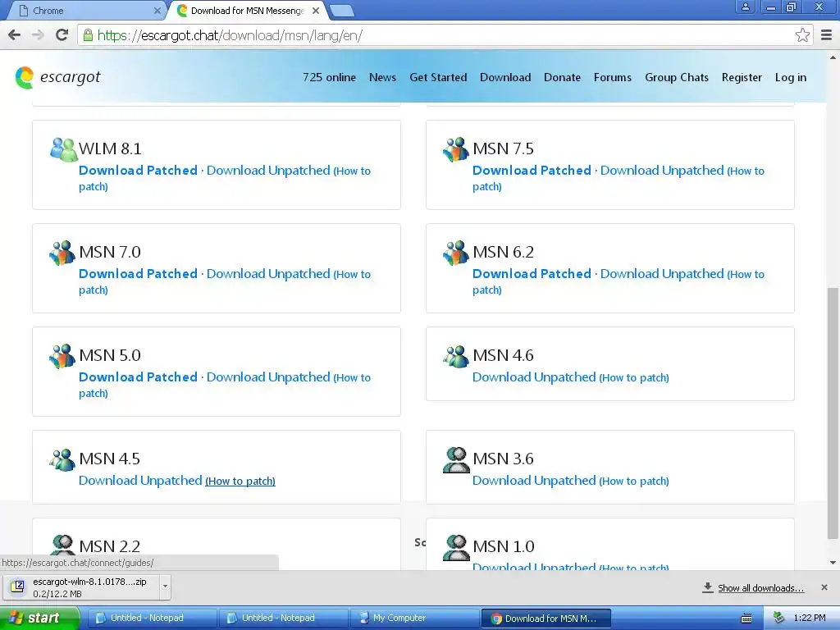Click the network tray icon near clock
Image resolution: width=840 pixels, height=630 pixels.
tap(779, 618)
